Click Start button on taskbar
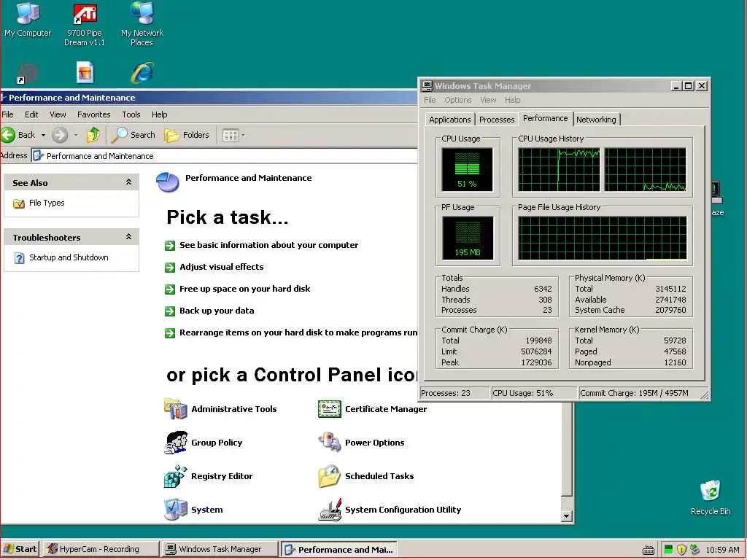 click(x=20, y=549)
